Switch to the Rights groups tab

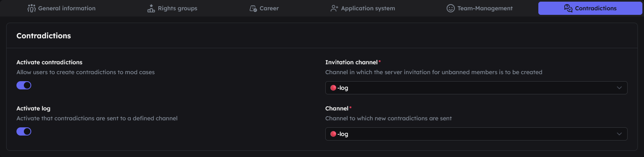click(x=172, y=8)
